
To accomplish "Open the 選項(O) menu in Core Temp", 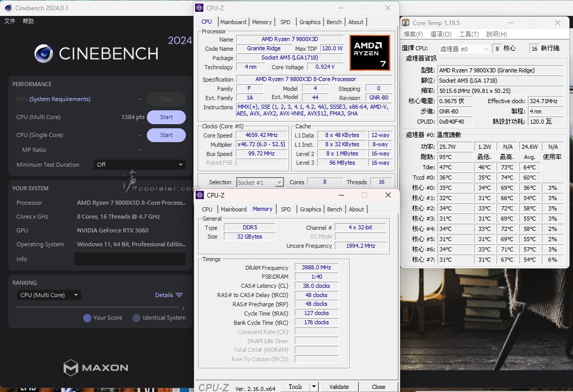I will 441,34.
